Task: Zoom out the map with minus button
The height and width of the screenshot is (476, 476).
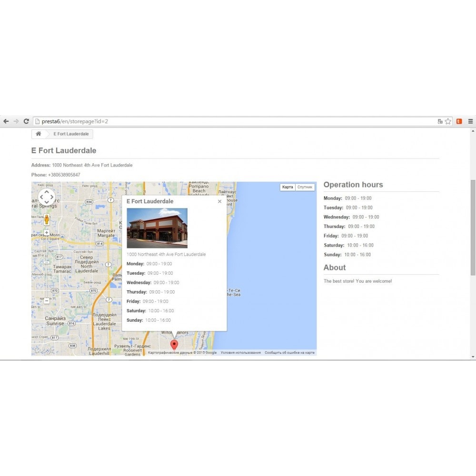Action: click(x=47, y=301)
